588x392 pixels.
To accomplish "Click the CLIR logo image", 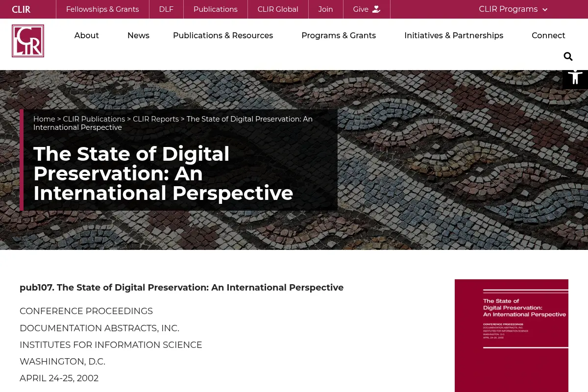I will 28,41.
